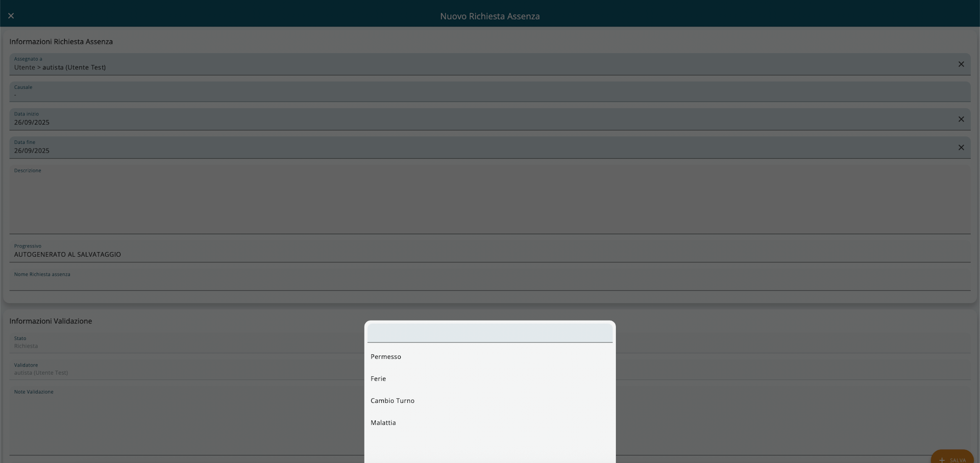Click the search box in the dropdown popup
This screenshot has width=980, height=463.
tap(489, 333)
